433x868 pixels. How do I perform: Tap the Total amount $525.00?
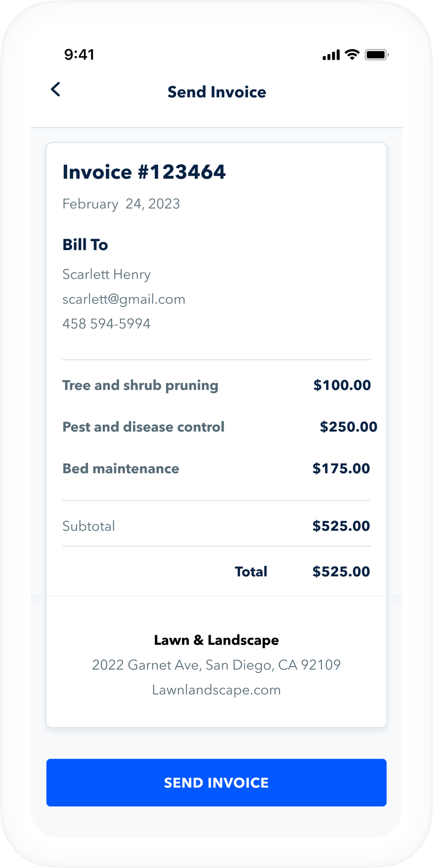click(x=341, y=572)
